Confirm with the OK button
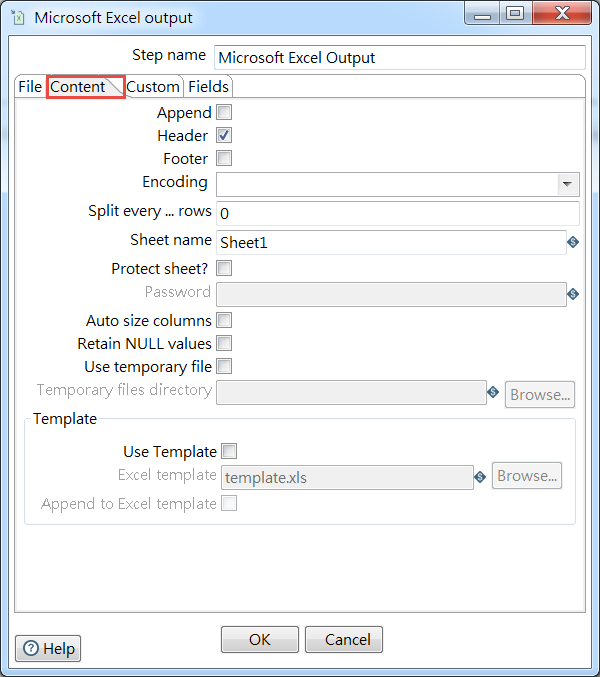 tap(260, 639)
